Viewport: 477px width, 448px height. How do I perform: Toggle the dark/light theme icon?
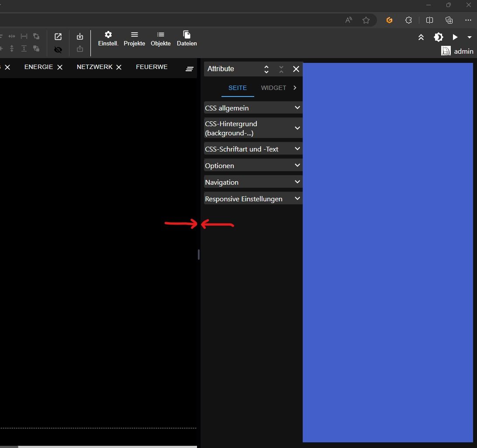438,37
